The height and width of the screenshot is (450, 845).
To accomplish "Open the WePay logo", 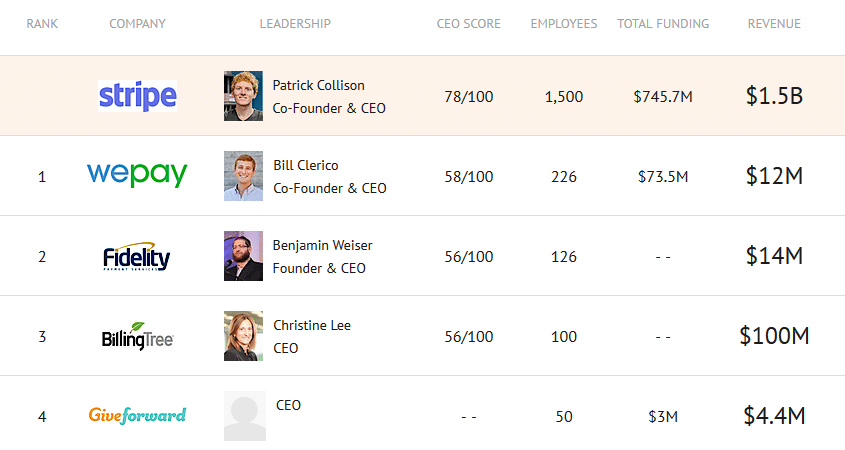I will click(x=137, y=175).
